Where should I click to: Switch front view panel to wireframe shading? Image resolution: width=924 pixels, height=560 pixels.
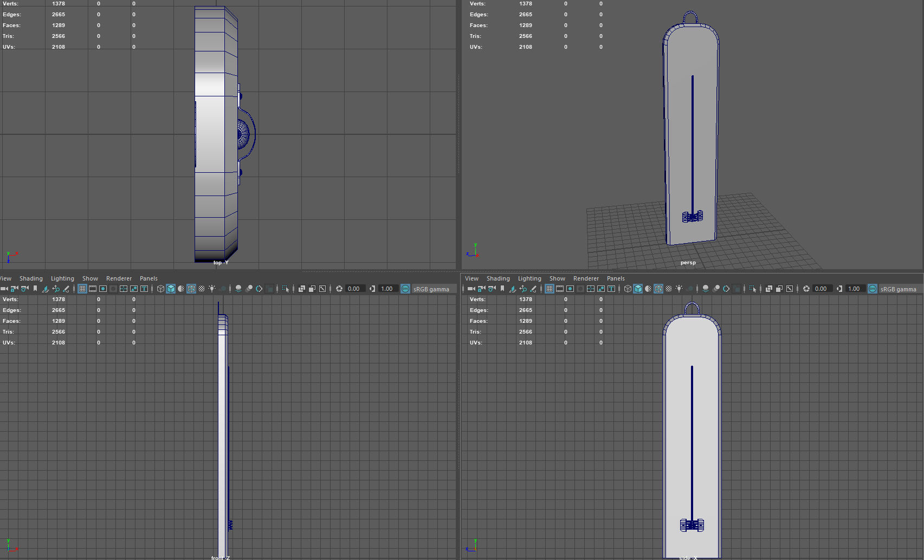click(x=160, y=289)
